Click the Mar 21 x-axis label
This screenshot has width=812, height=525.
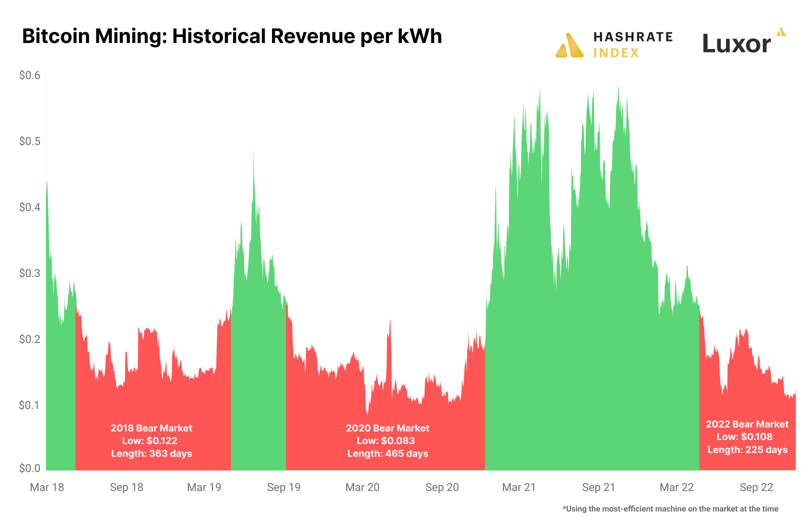pos(519,487)
